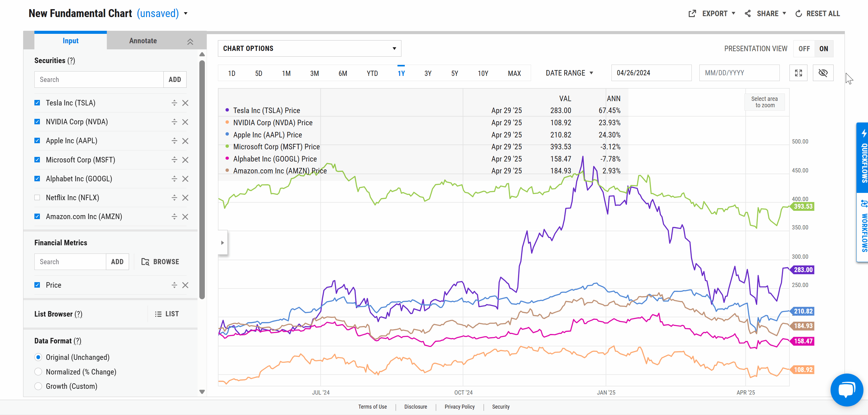Open the Date Range dropdown
Image resolution: width=868 pixels, height=415 pixels.
[x=569, y=73]
